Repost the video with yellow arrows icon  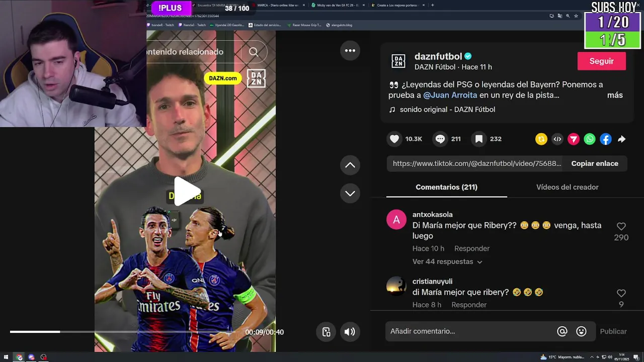541,139
